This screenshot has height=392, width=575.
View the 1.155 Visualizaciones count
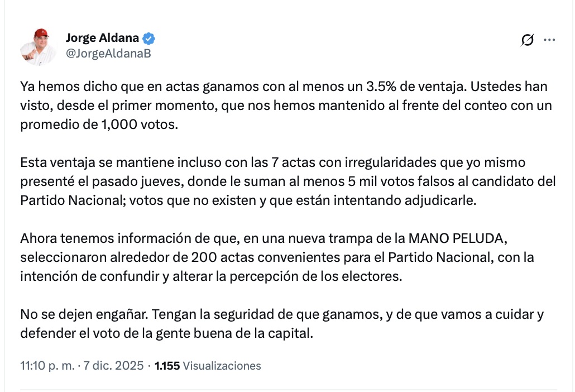tap(208, 366)
